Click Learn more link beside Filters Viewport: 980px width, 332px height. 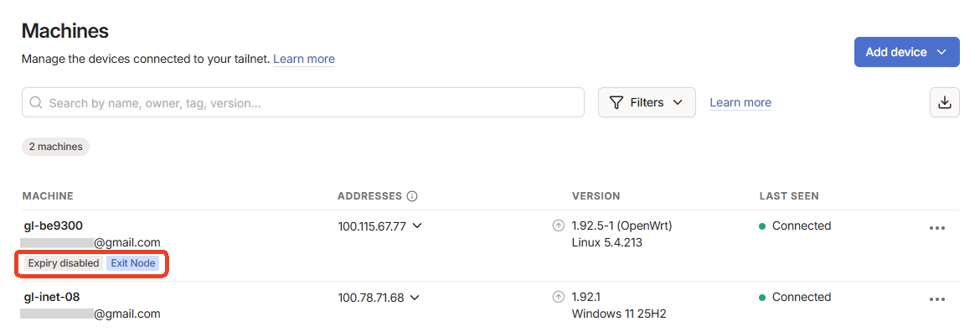pyautogui.click(x=740, y=102)
